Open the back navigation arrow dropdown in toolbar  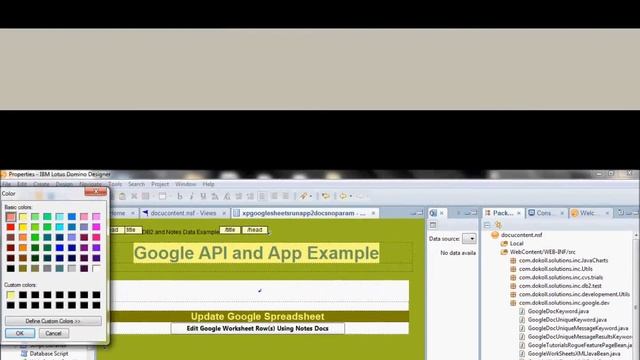point(351,196)
